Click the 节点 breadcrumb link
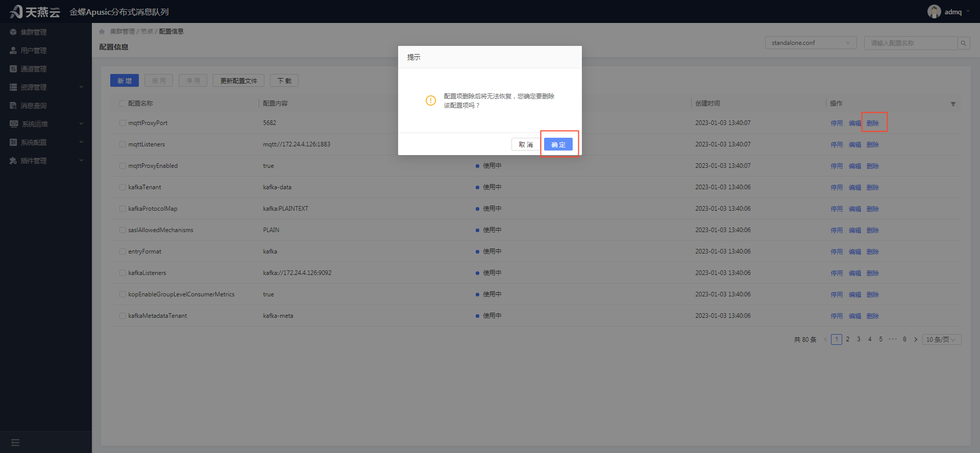 click(147, 32)
